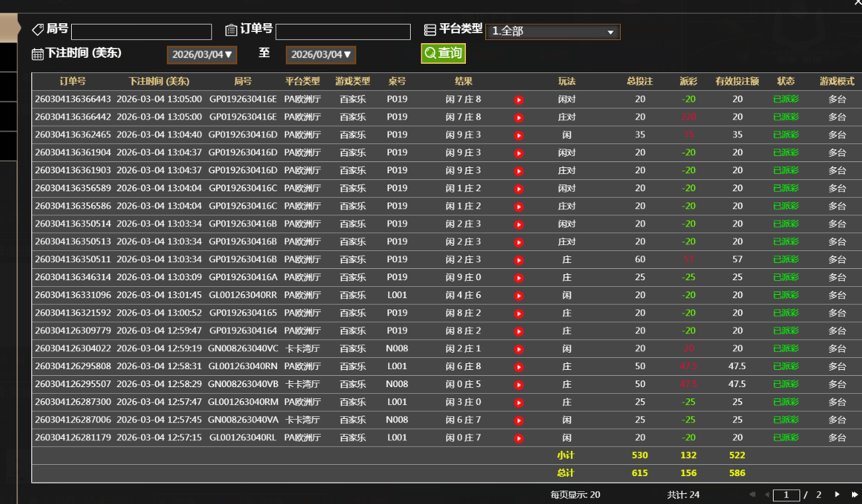
Task: Play replay for order 260304136331096
Action: [x=519, y=295]
